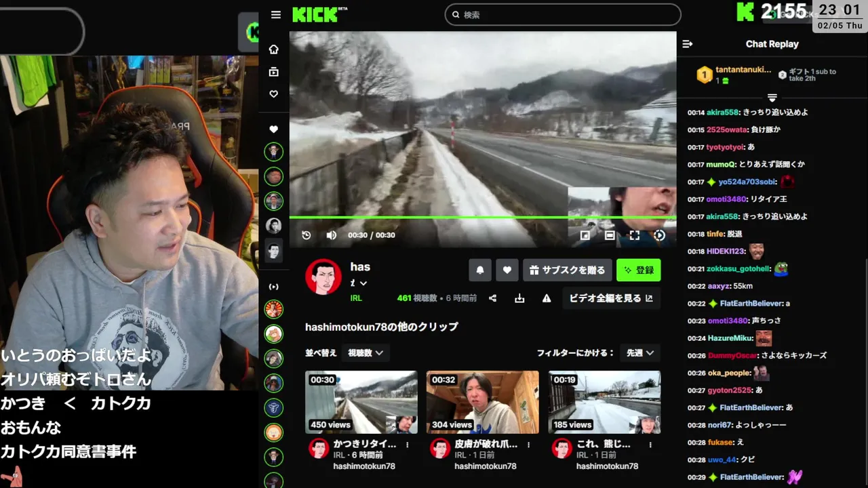Toggle picture-in-picture mode on player
This screenshot has width=868, height=488.
tap(585, 235)
